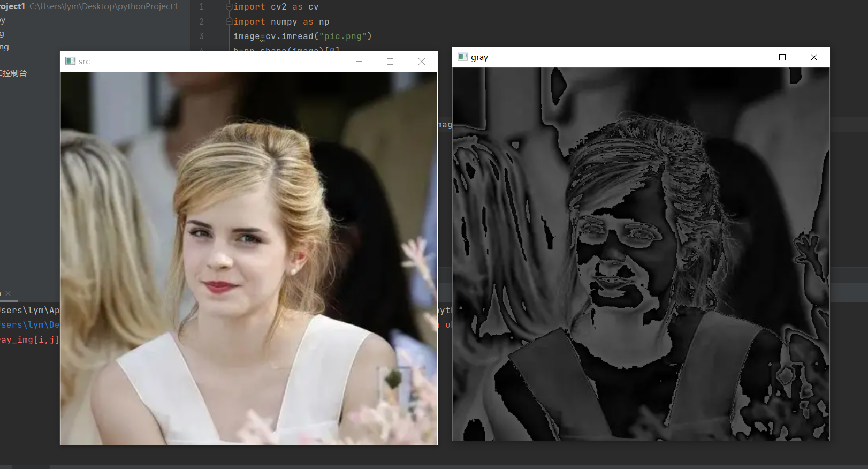Close the src image window
This screenshot has height=469, width=868.
coord(422,62)
